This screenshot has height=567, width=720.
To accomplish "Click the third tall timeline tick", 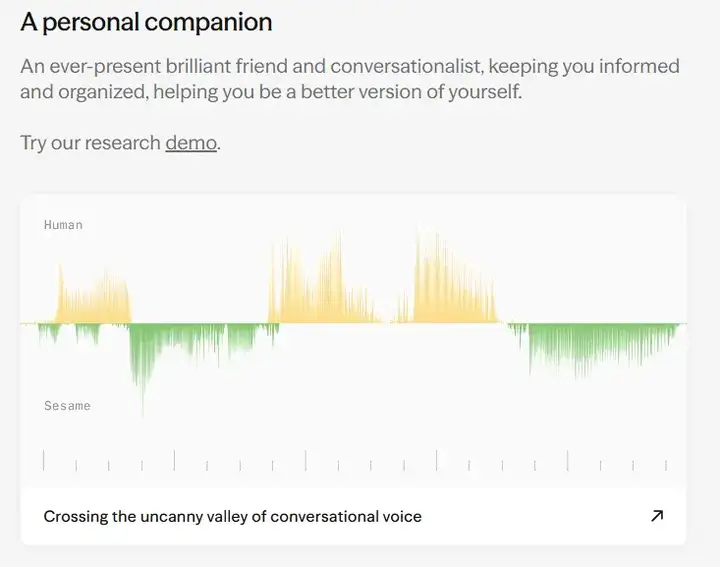I will 305,460.
